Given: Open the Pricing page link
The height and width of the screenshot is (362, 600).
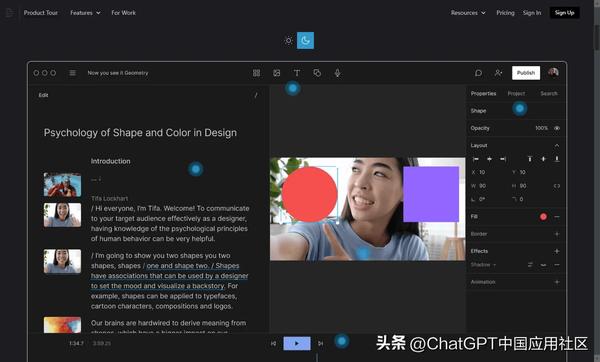Looking at the screenshot, I should click(x=505, y=13).
